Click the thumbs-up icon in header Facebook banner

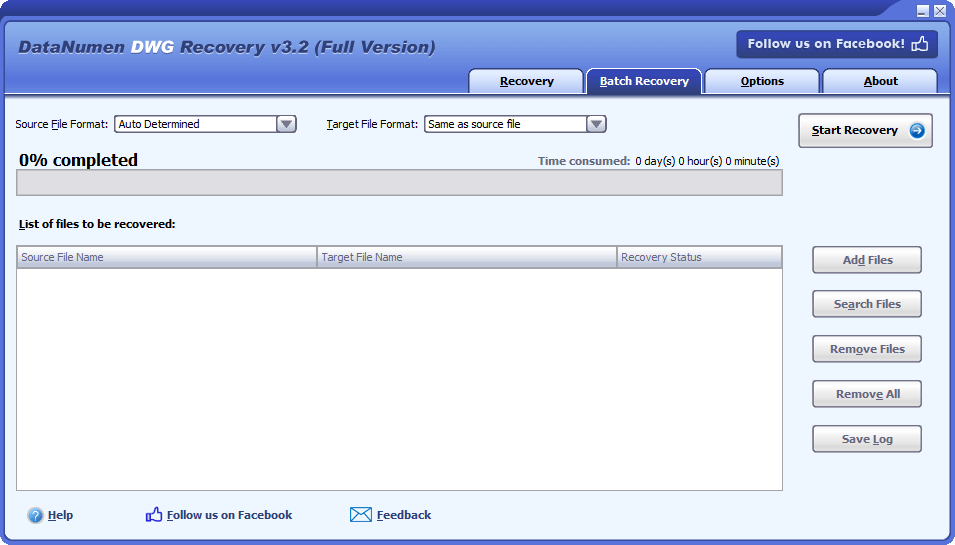920,44
